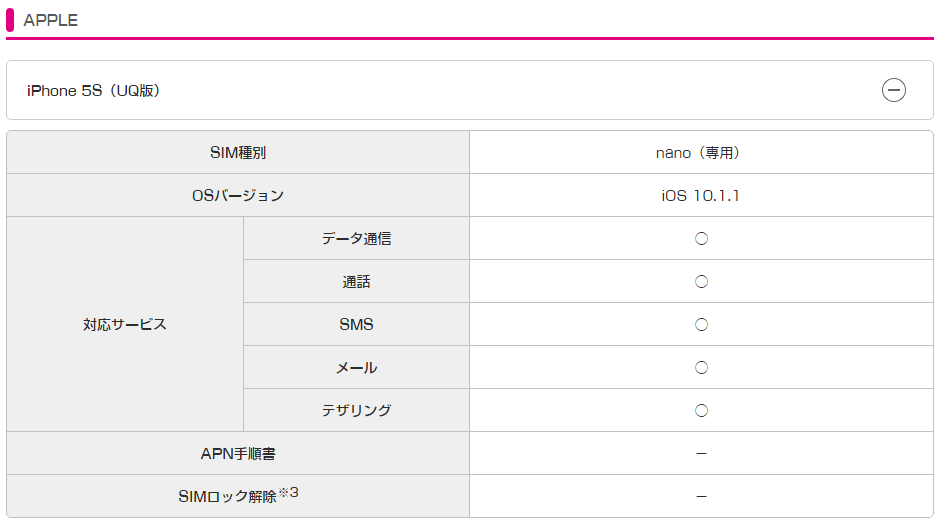Click the APPLE section heading

pos(50,20)
